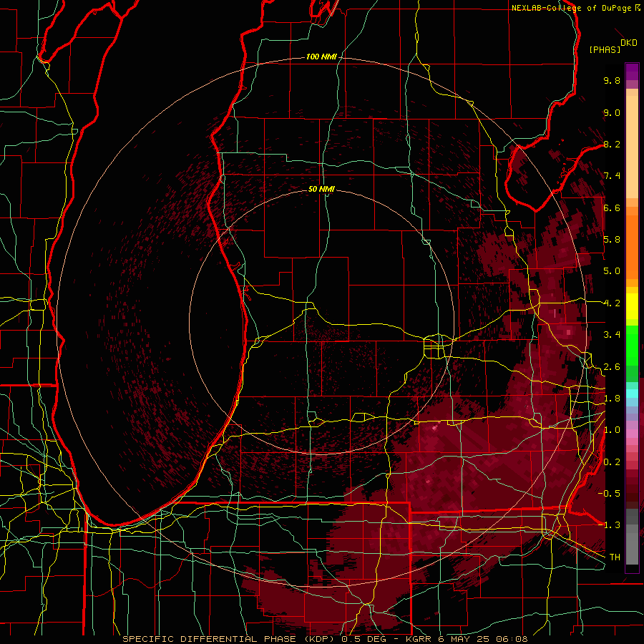Click the KGRR station identifier in caption

click(419, 639)
